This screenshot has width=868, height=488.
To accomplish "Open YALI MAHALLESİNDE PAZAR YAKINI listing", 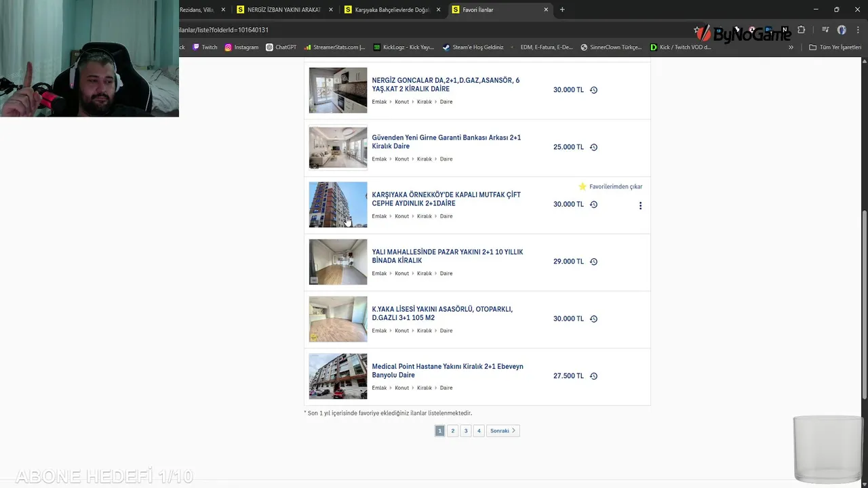I will [448, 256].
